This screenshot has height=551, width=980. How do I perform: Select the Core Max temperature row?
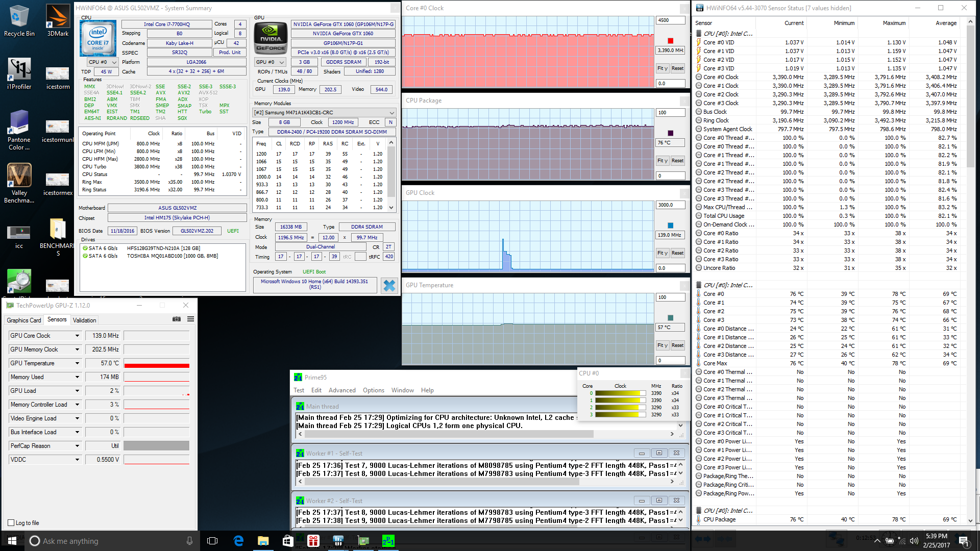827,363
